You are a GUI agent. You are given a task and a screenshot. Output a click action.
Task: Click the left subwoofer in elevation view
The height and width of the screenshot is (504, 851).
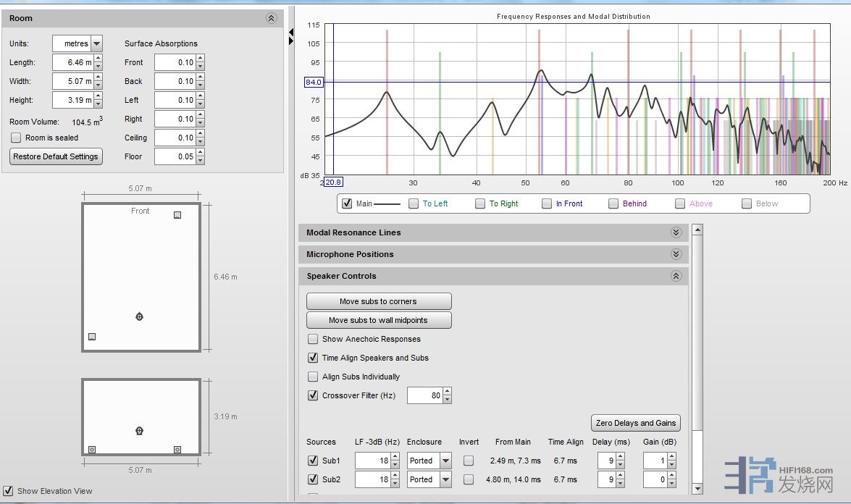pos(92,450)
